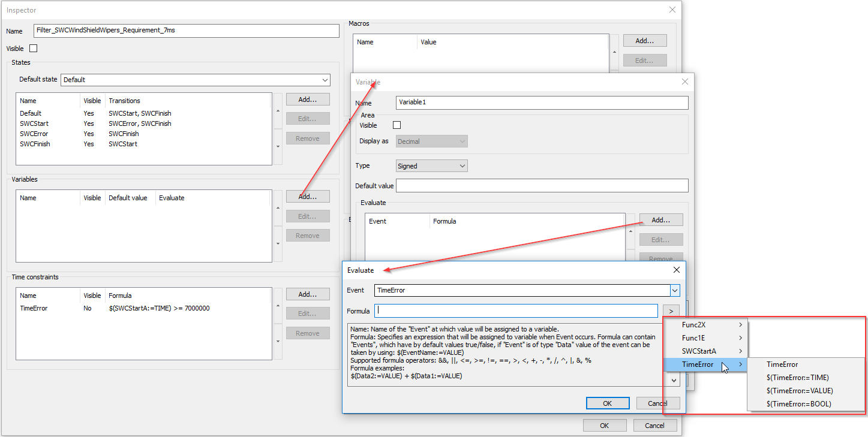Click the formula insert arrow button
This screenshot has width=868, height=437.
[x=671, y=311]
